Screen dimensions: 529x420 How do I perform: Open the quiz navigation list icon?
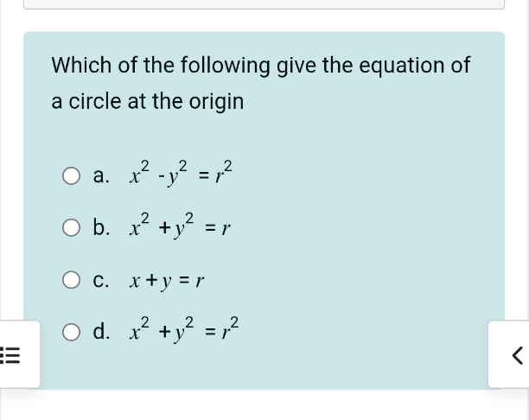[14, 355]
